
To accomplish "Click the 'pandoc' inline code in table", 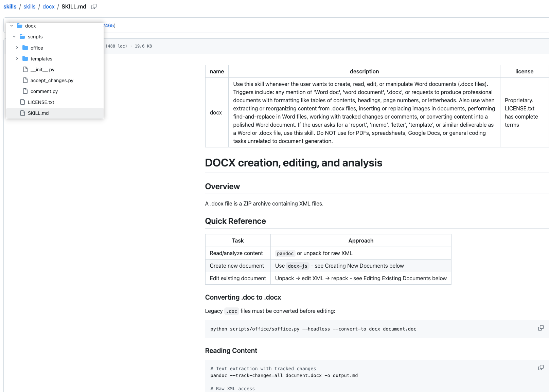I will (285, 253).
